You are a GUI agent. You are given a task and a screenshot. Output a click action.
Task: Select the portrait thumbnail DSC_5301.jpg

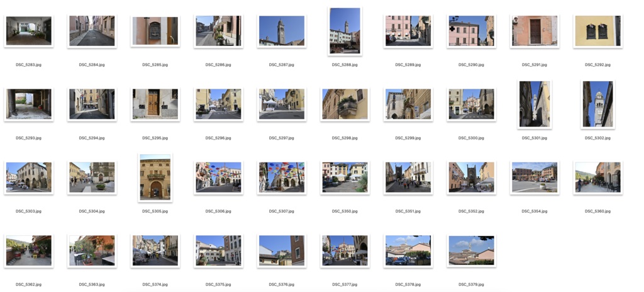[x=535, y=104]
